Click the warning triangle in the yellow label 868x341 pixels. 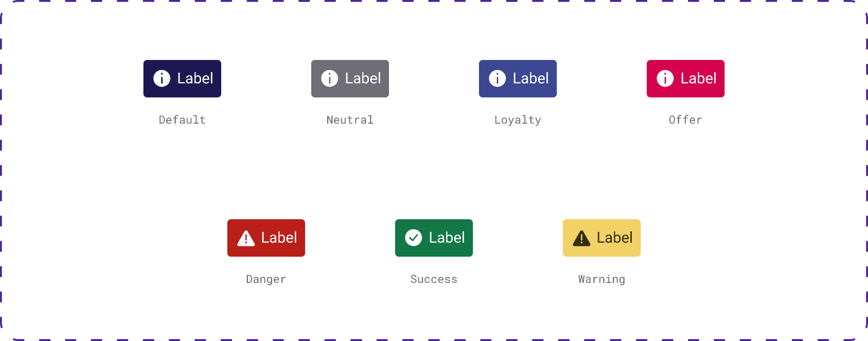point(582,238)
